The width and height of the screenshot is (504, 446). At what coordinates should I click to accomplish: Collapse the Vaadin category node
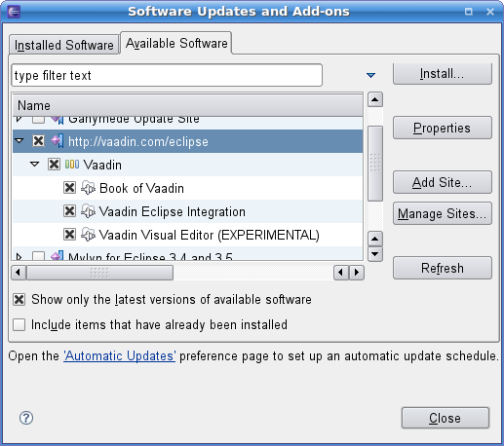34,165
